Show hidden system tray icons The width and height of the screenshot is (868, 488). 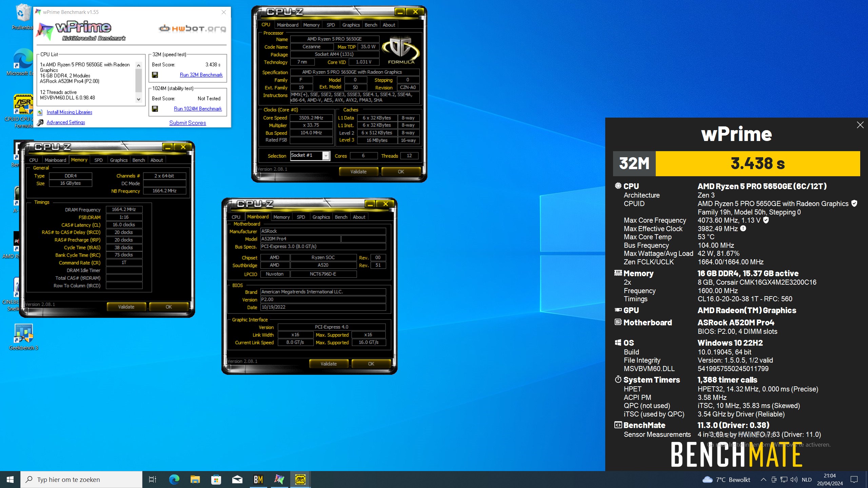pyautogui.click(x=763, y=480)
